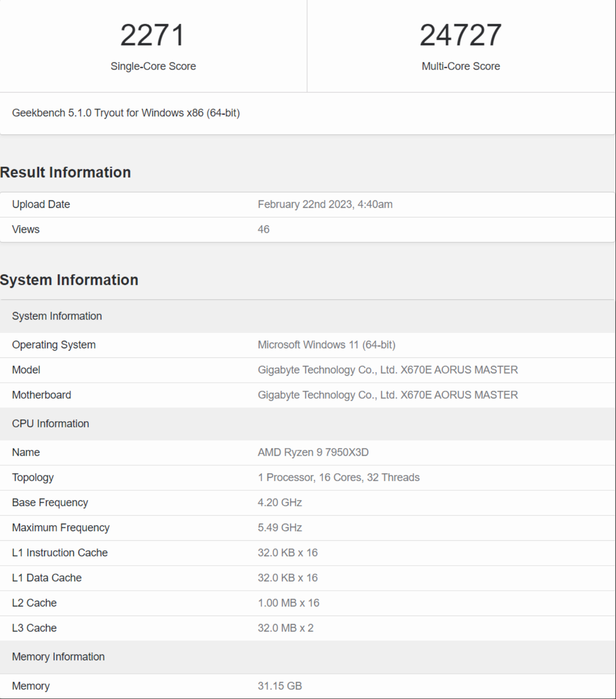Click the Result Information heading
Image resolution: width=616 pixels, height=699 pixels.
click(x=65, y=172)
